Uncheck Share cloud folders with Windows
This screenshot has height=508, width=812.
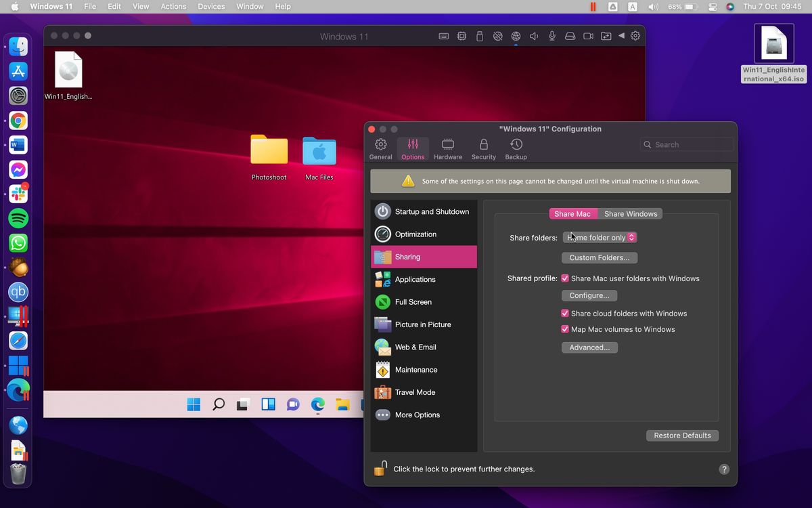pyautogui.click(x=565, y=313)
